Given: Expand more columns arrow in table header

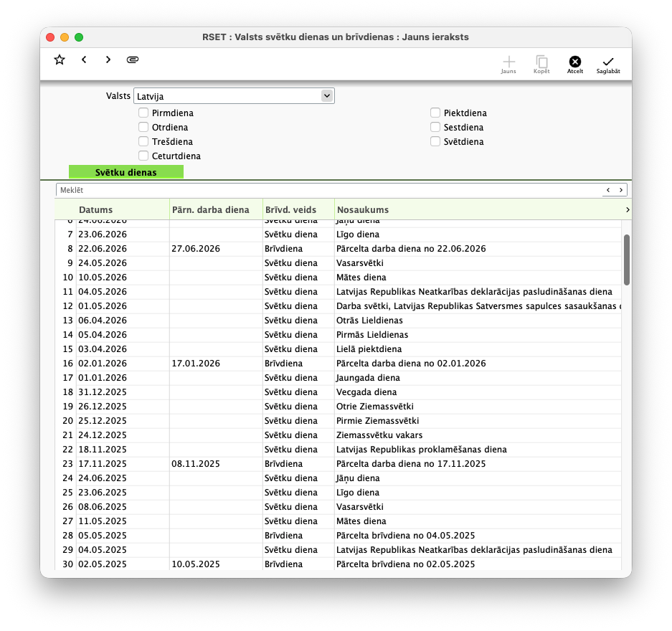Looking at the screenshot, I should click(x=628, y=209).
